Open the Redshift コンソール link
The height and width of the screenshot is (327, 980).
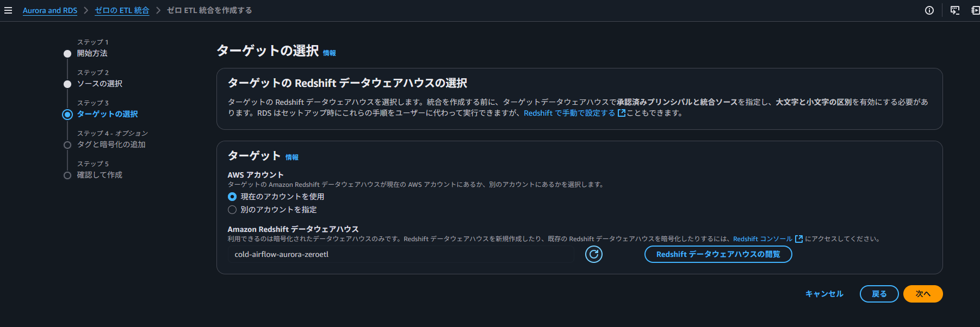pos(762,239)
